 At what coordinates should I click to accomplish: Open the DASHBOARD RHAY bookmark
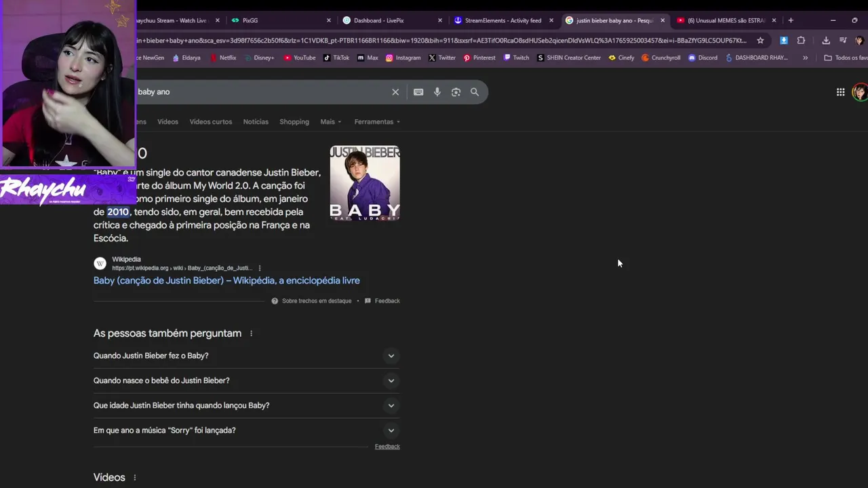pos(757,58)
